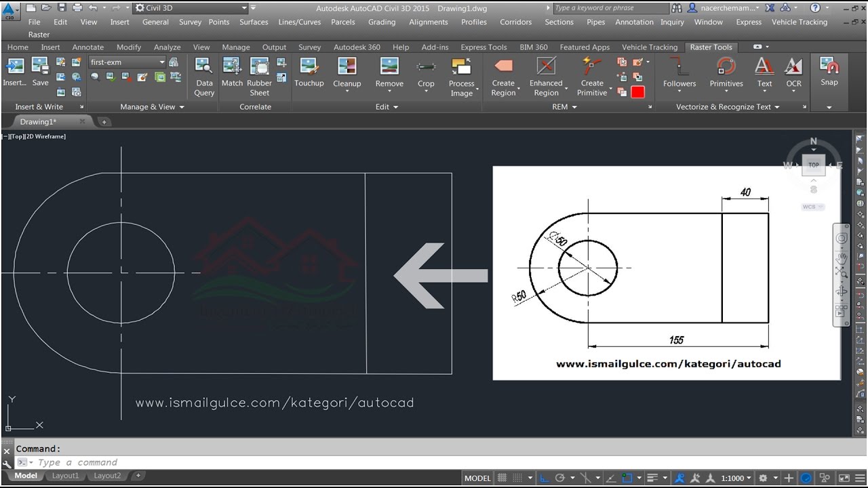The width and height of the screenshot is (868, 488).
Task: Select the Rubber Sheet tool
Action: click(260, 77)
